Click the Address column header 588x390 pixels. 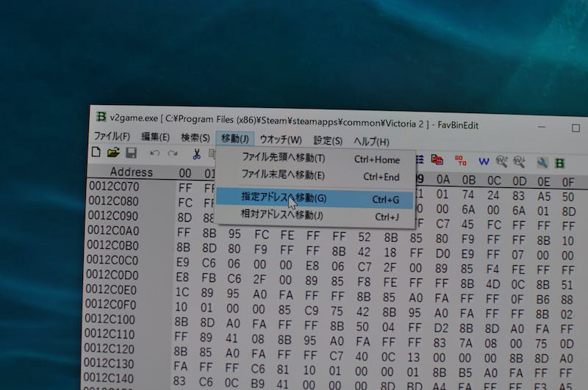pyautogui.click(x=132, y=172)
